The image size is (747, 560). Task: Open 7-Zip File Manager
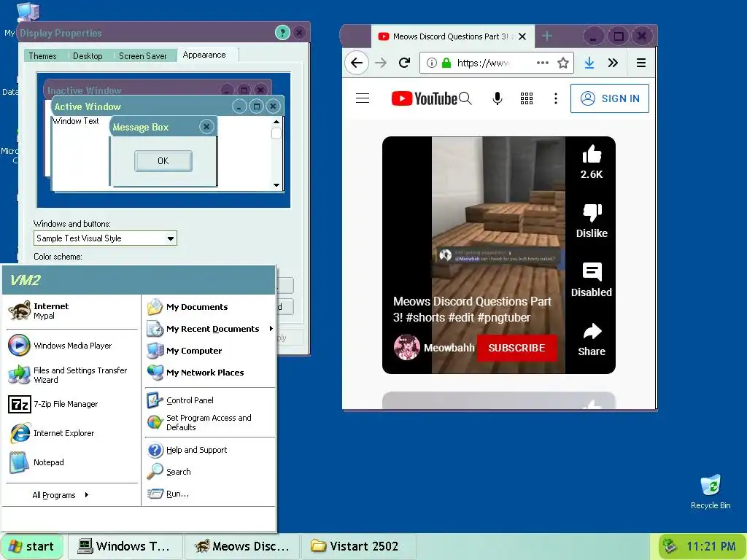point(71,404)
